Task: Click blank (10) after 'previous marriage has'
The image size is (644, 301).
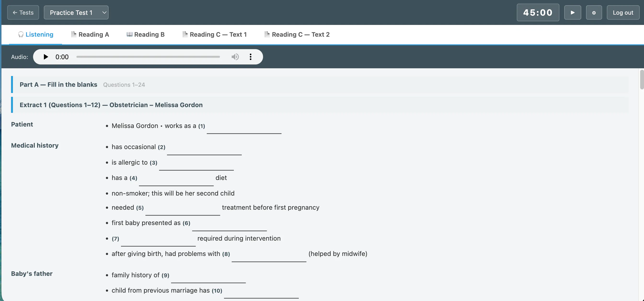Action: click(261, 291)
